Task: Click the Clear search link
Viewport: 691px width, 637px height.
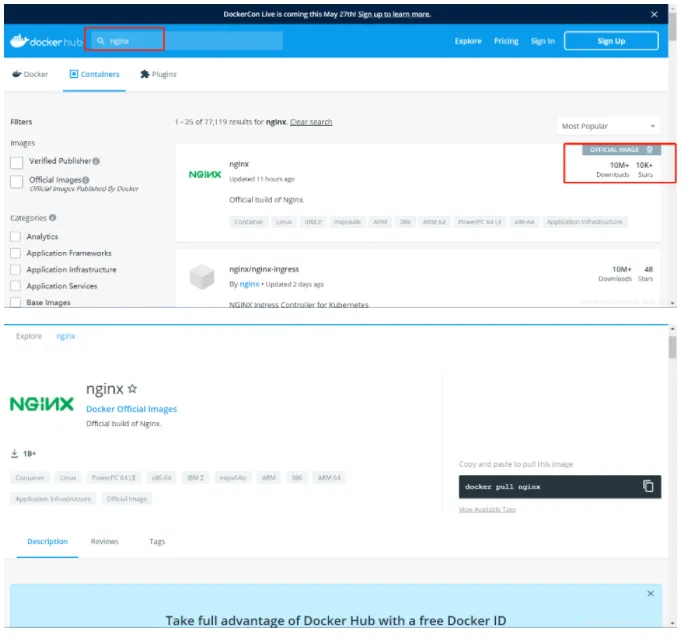Action: tap(311, 122)
